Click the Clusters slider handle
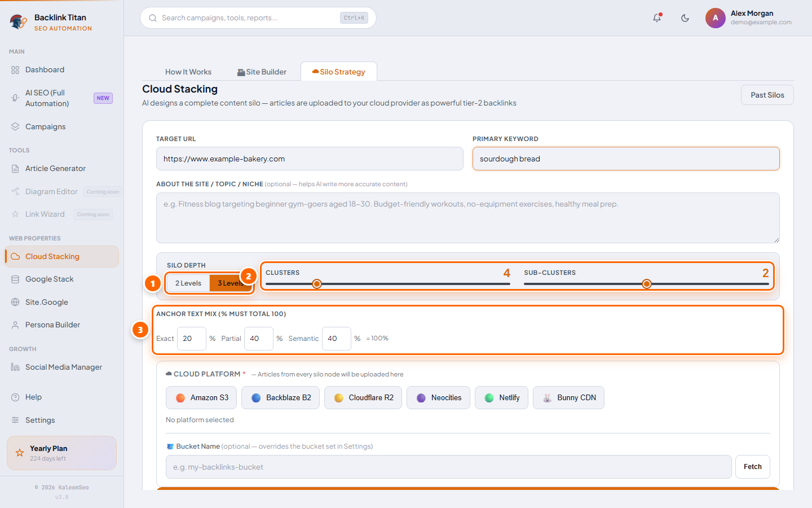The height and width of the screenshot is (508, 812). pos(317,283)
